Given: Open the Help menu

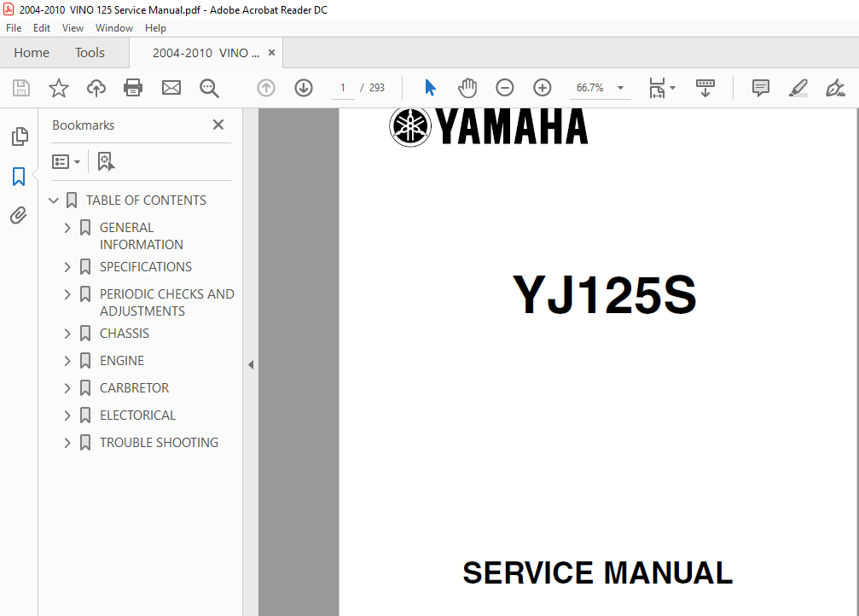Looking at the screenshot, I should (155, 28).
